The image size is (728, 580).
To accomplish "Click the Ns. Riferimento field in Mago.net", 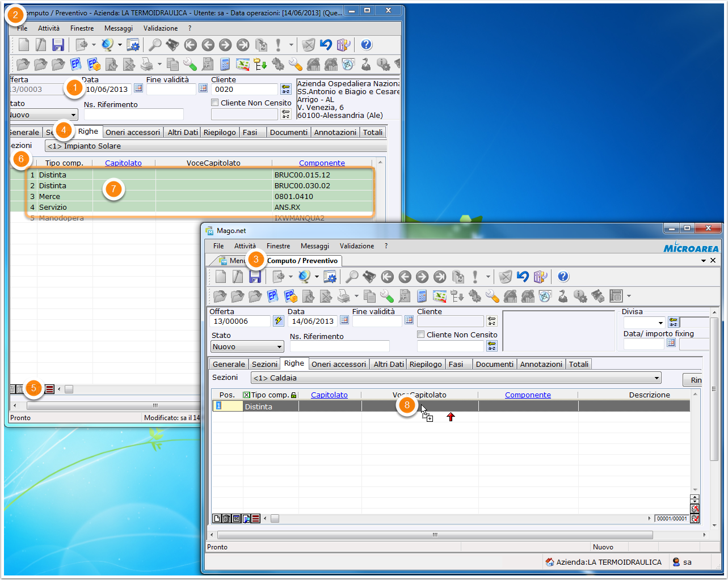I will (x=339, y=346).
